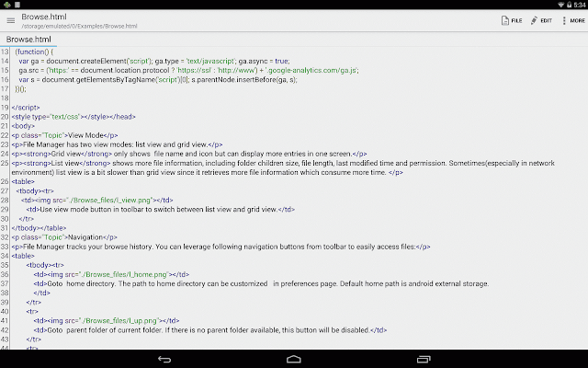
Task: Click the './Browse_files/l_up.png' path
Action: click(120, 321)
